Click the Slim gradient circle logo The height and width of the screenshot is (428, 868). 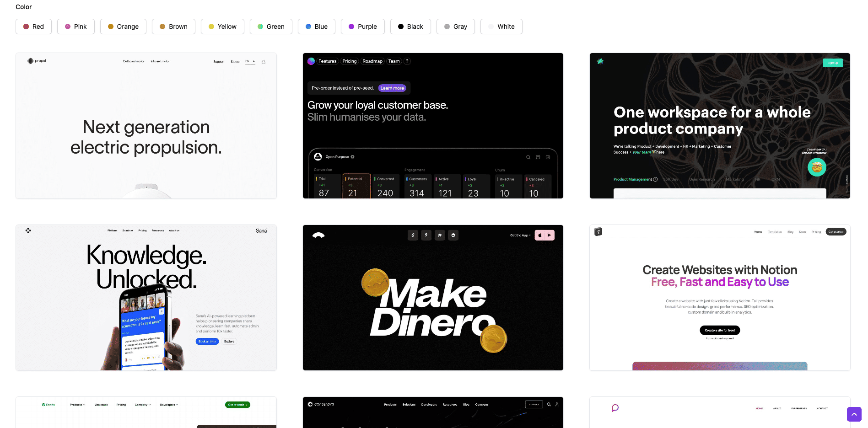pyautogui.click(x=311, y=61)
